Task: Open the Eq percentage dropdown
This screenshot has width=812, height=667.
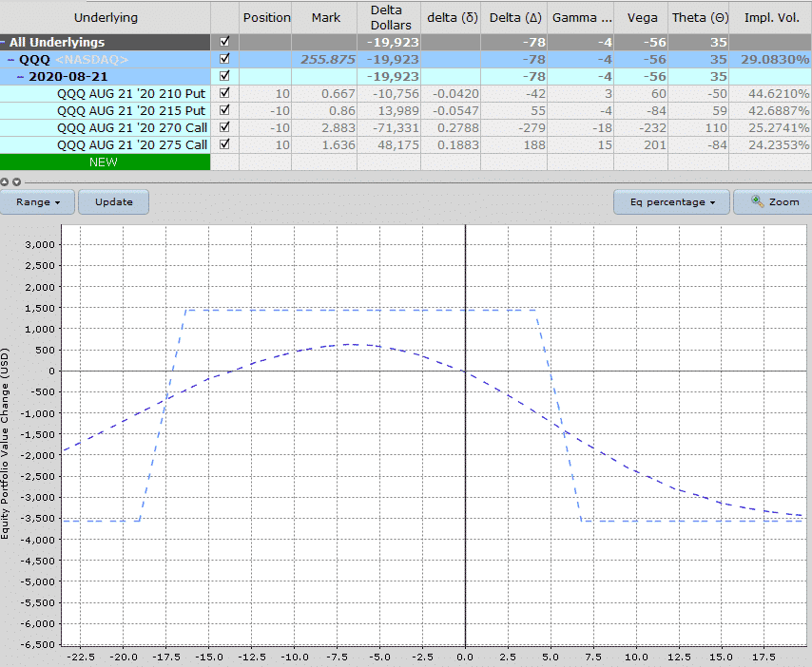Action: tap(671, 201)
